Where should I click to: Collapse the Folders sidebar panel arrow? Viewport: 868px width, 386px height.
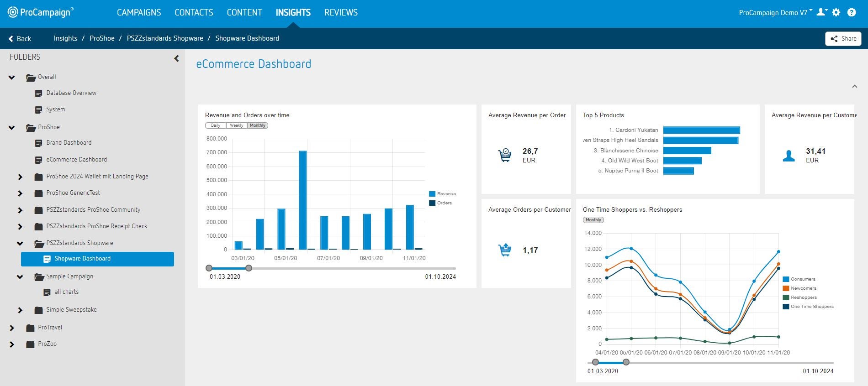pos(176,58)
